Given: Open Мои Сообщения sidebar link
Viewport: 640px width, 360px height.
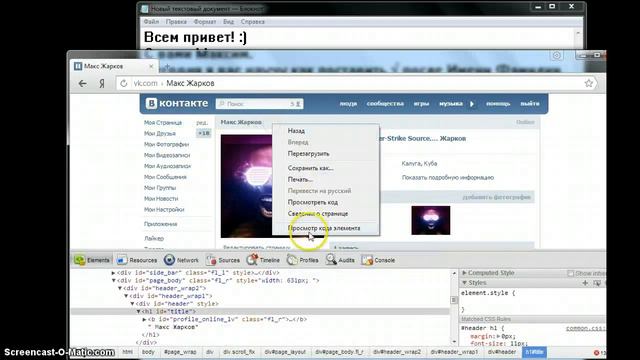Looking at the screenshot, I should point(165,177).
